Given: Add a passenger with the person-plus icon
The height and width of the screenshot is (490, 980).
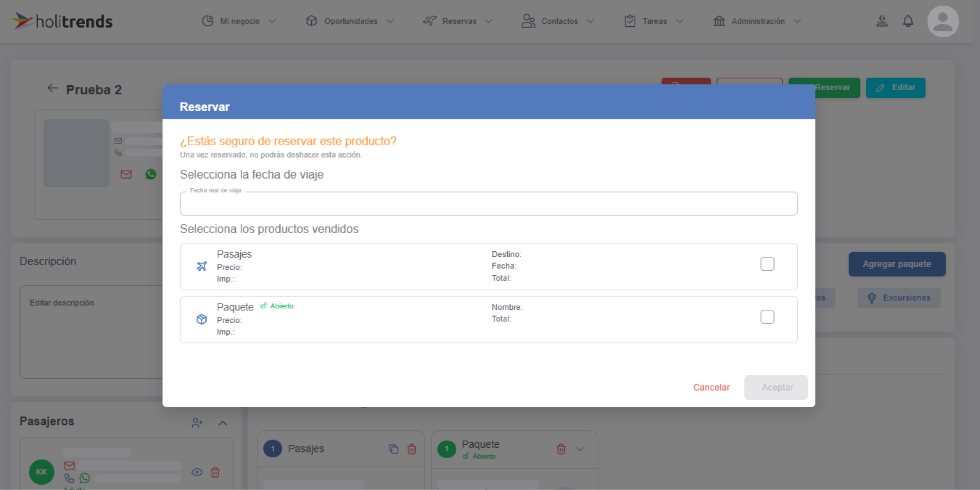Looking at the screenshot, I should coord(197,423).
